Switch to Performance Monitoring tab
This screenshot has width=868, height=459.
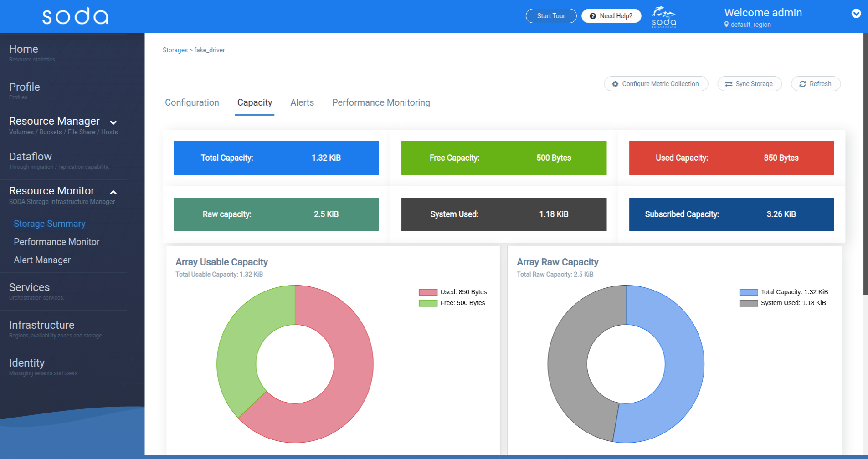click(x=381, y=102)
